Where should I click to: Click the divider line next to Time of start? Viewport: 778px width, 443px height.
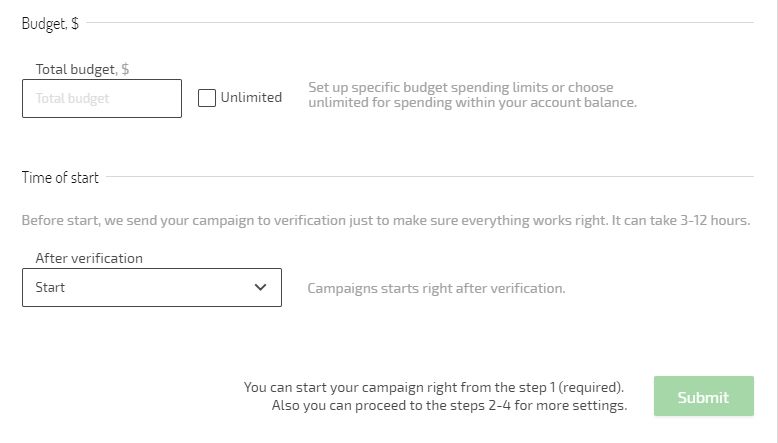coord(430,176)
